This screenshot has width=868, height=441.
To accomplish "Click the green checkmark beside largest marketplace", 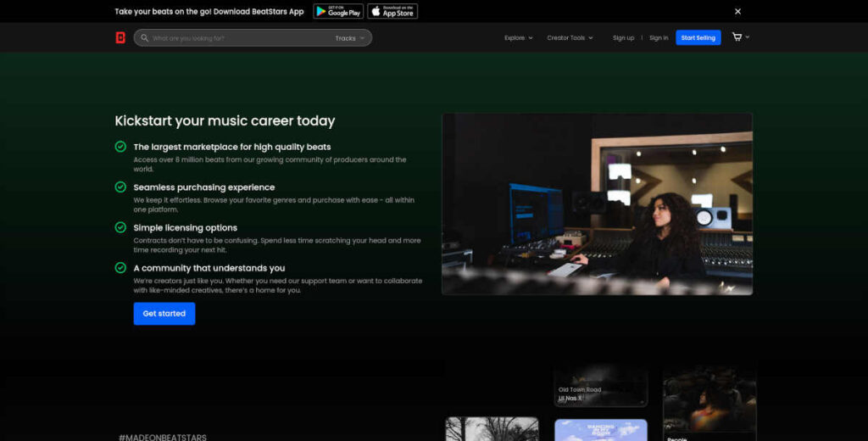I will (120, 146).
